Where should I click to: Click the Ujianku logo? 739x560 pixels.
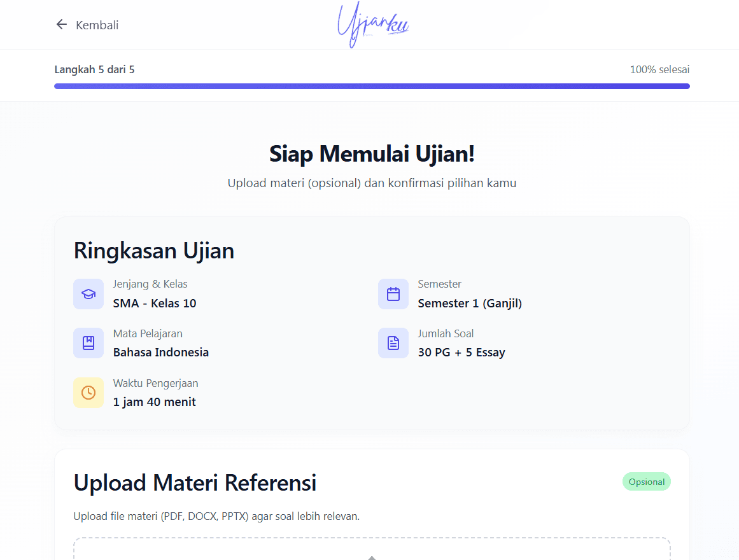pyautogui.click(x=373, y=25)
